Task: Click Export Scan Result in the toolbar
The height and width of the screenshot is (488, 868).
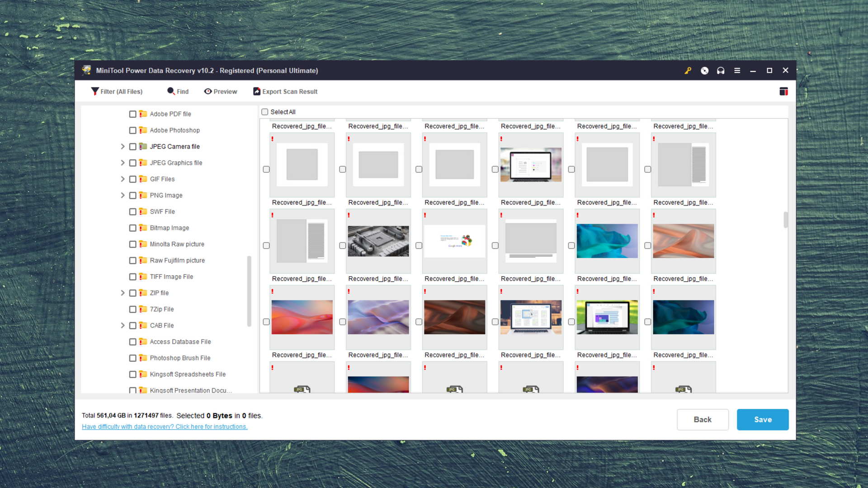Action: [x=285, y=91]
